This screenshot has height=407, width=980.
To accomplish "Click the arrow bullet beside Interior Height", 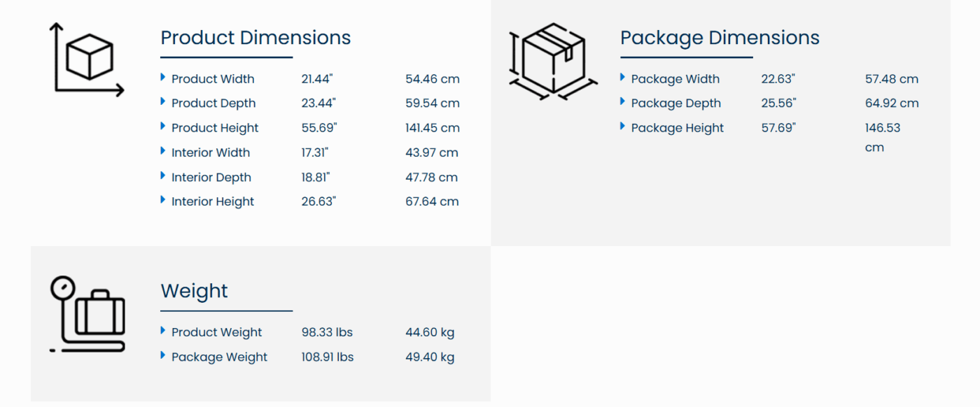I will [x=163, y=201].
